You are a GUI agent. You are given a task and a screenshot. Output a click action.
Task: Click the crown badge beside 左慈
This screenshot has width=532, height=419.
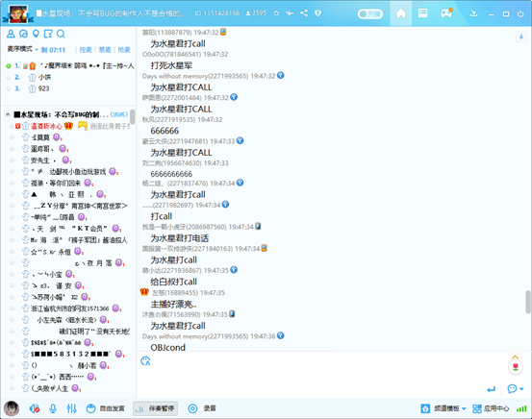pyautogui.click(x=144, y=292)
